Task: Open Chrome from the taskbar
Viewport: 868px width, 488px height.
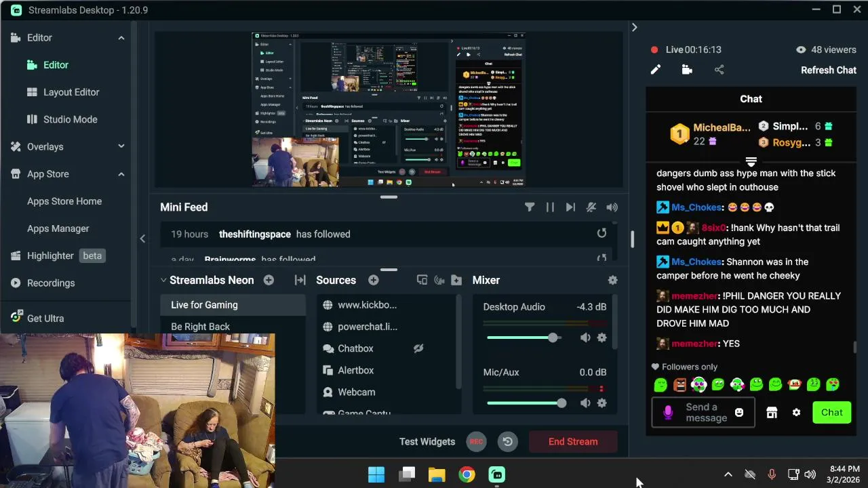Action: [x=467, y=474]
